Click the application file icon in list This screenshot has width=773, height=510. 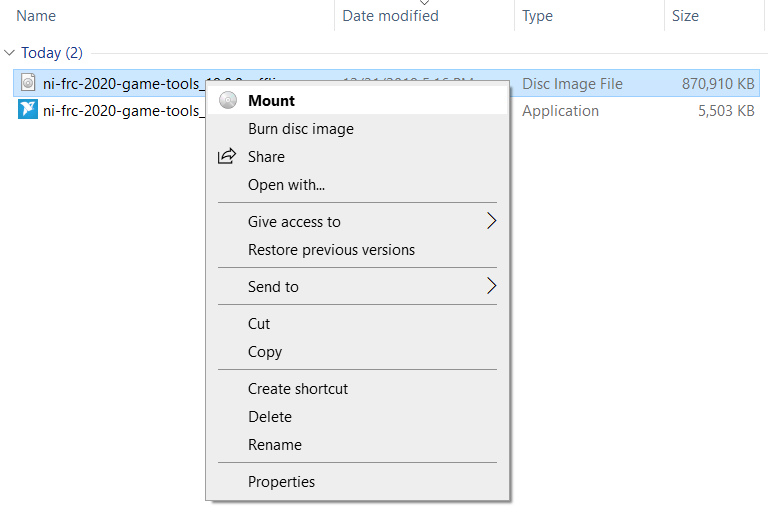pyautogui.click(x=28, y=111)
